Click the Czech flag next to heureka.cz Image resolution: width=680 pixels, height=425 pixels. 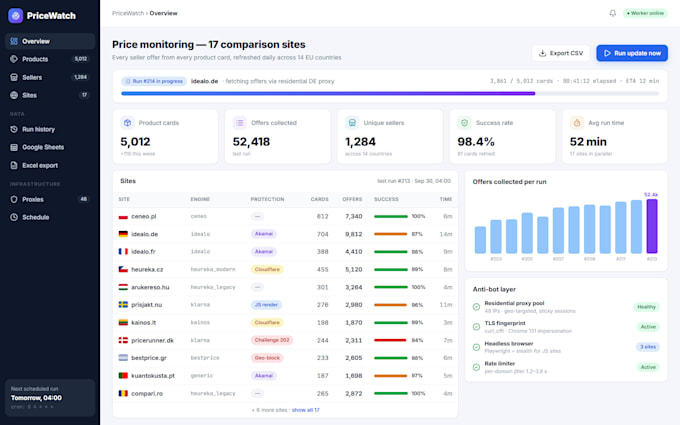pyautogui.click(x=123, y=269)
